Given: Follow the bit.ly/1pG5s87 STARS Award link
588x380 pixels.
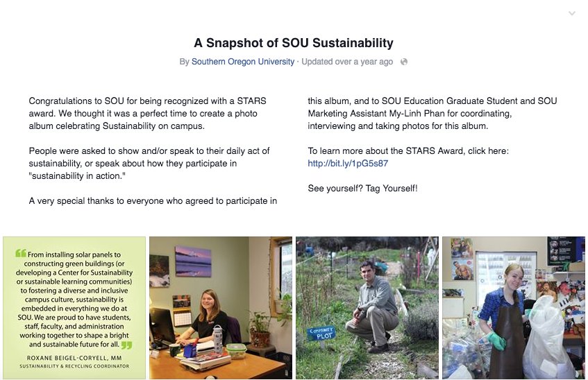Looking at the screenshot, I should point(348,164).
